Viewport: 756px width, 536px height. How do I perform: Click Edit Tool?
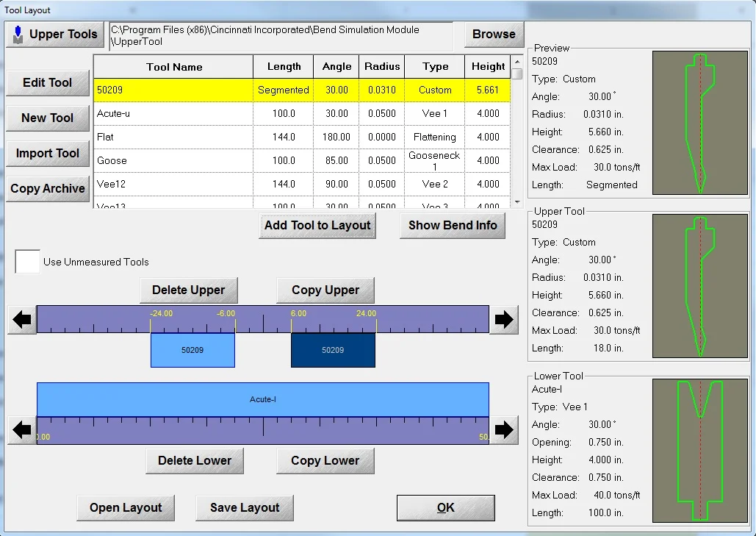pos(47,82)
